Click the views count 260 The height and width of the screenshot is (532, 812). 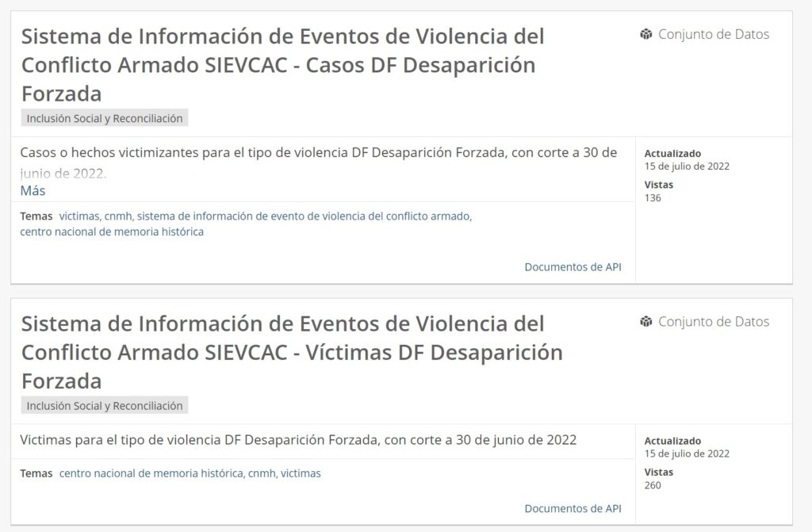tap(653, 485)
